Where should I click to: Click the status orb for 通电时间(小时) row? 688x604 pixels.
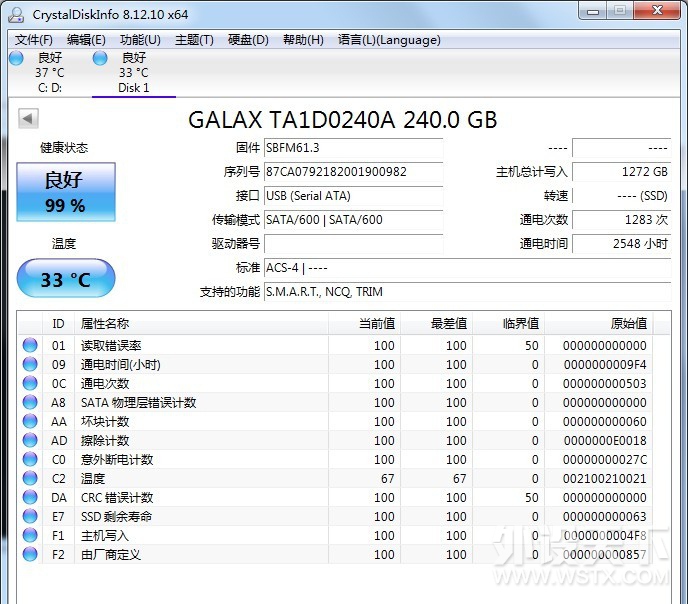point(30,364)
